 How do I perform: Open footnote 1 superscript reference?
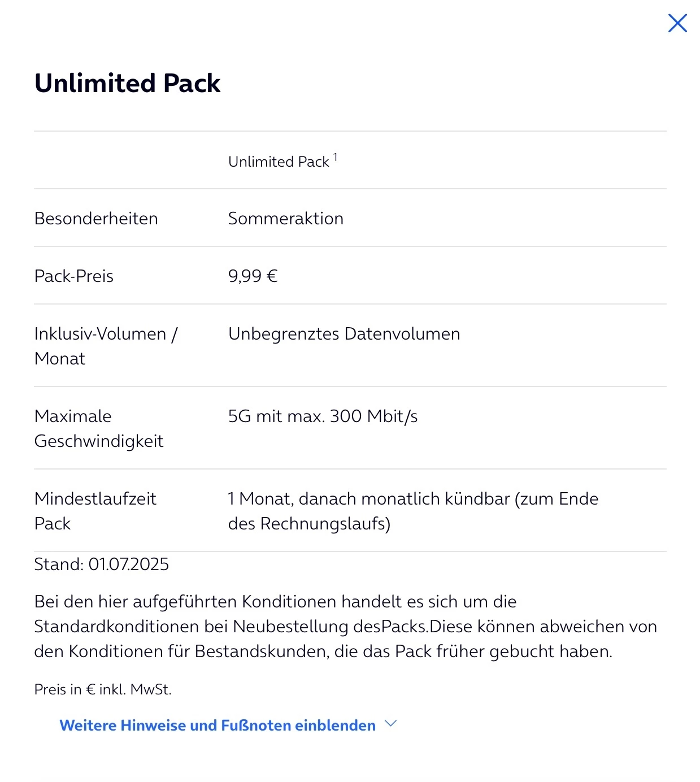pyautogui.click(x=335, y=158)
